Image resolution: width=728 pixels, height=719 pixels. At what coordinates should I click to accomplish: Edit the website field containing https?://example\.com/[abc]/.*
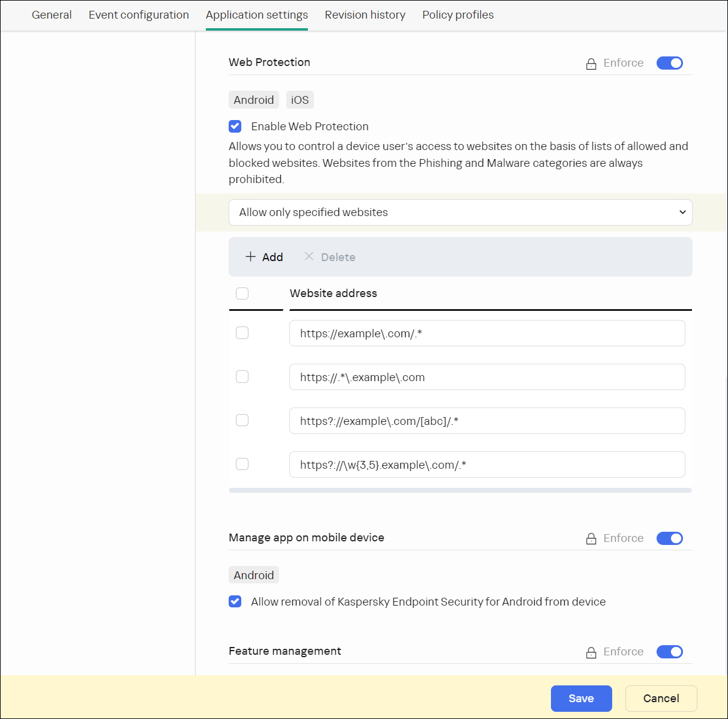click(487, 420)
